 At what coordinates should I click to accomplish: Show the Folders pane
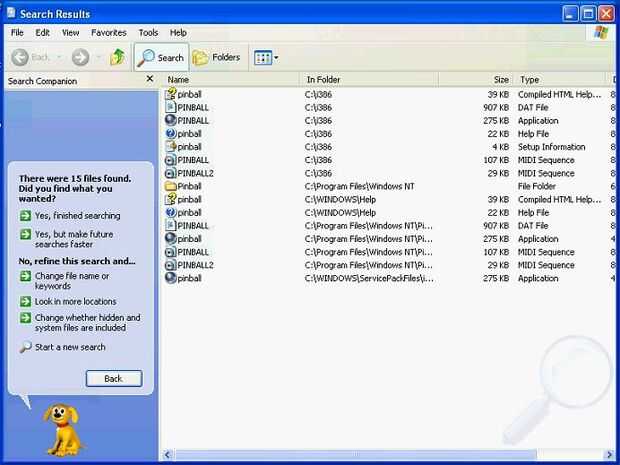pos(217,58)
